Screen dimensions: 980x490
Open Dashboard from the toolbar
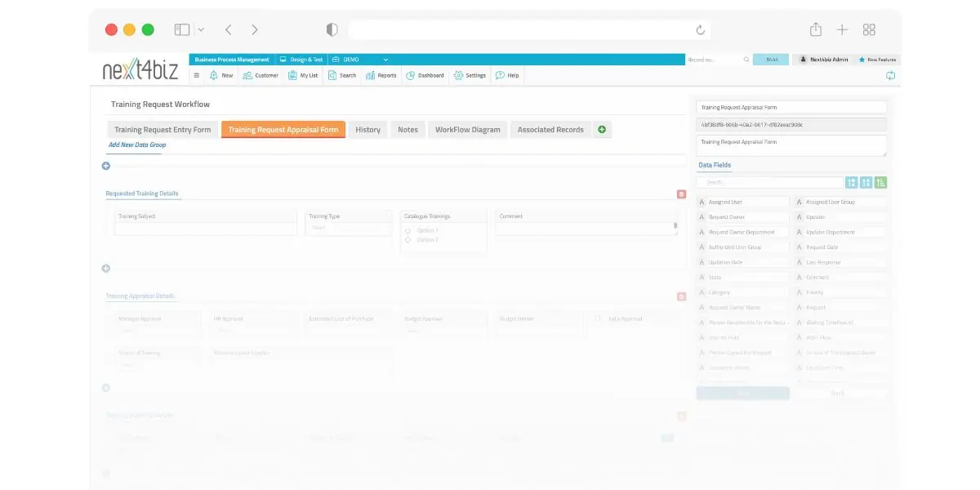425,75
